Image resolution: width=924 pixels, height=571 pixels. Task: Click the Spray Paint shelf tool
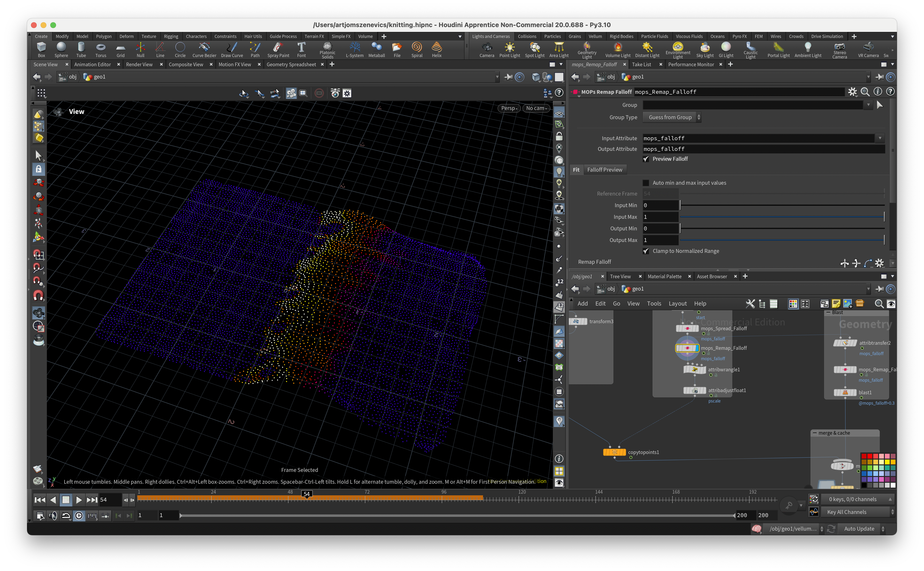[278, 49]
